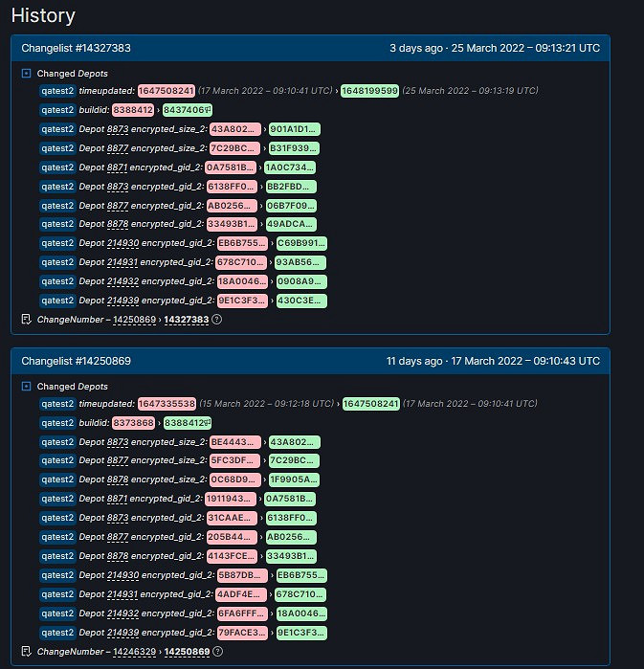Click help icon next to ChangeNumber 14327383
This screenshot has height=669, width=644.
pyautogui.click(x=216, y=320)
